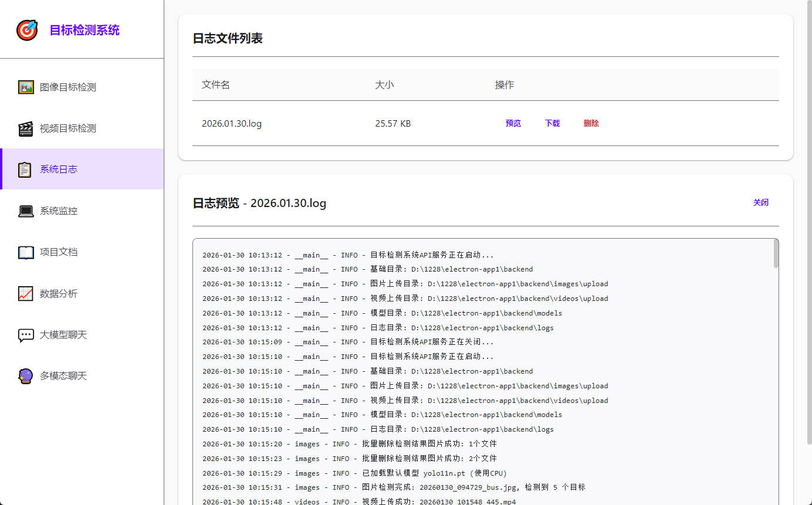This screenshot has width=812, height=505.
Task: Click the log preview scrollbar thumb
Action: (776, 254)
